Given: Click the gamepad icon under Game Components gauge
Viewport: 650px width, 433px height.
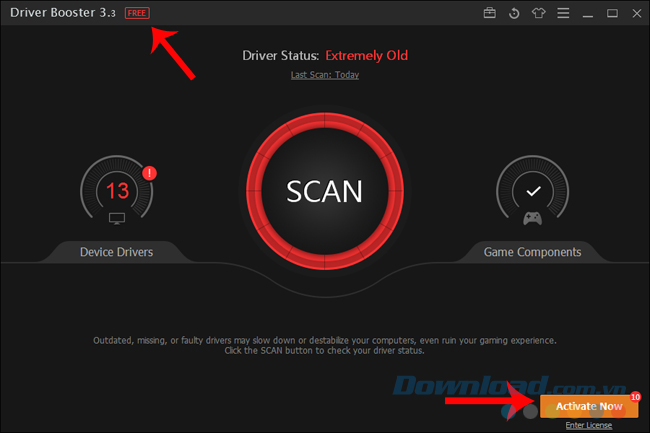Looking at the screenshot, I should pos(532,218).
